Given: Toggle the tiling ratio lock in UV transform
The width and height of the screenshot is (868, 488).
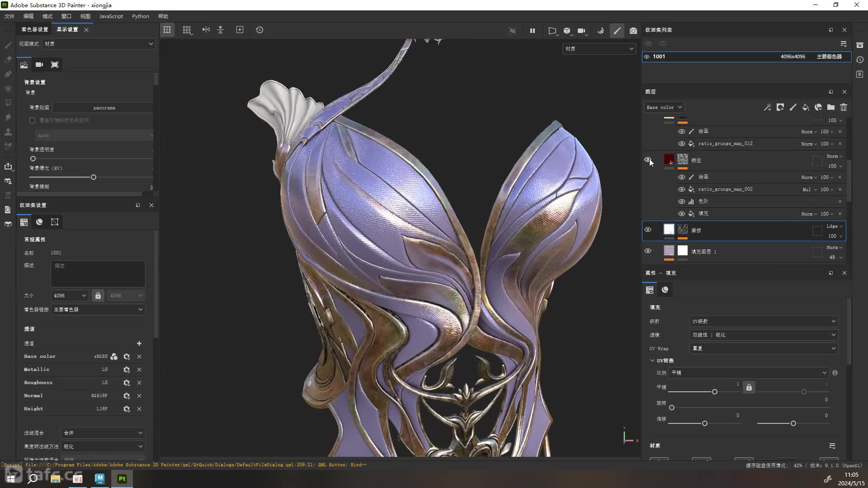Looking at the screenshot, I should (x=749, y=387).
